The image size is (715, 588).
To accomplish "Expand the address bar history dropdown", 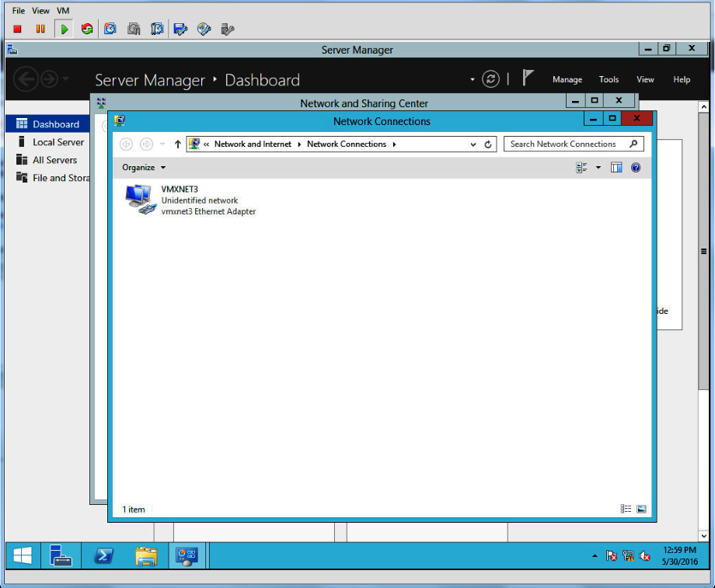I will [473, 144].
